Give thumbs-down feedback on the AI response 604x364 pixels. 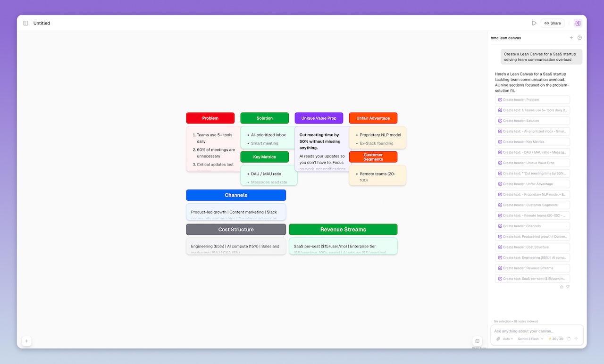[568, 287]
